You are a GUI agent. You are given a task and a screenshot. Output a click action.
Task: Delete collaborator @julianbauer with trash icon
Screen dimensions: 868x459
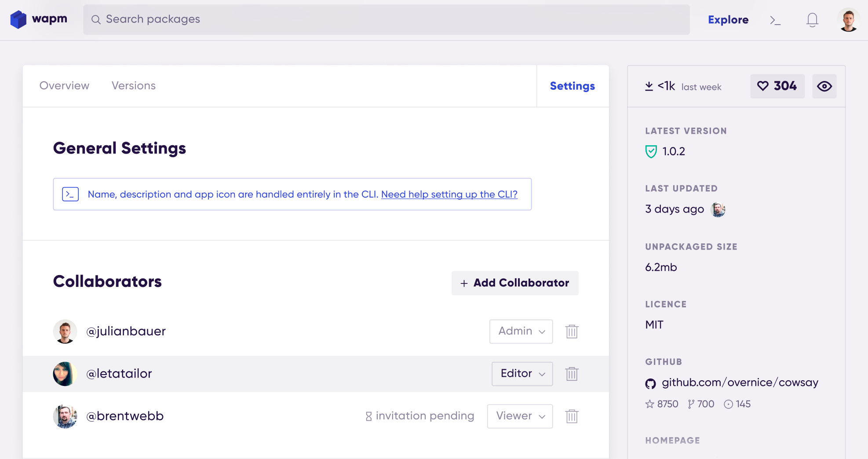(x=572, y=331)
